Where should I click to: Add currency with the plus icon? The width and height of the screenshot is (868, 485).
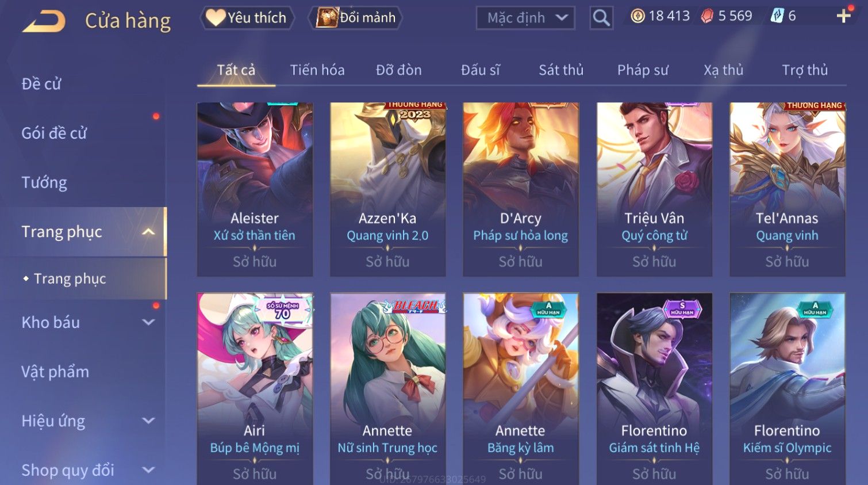coord(843,16)
